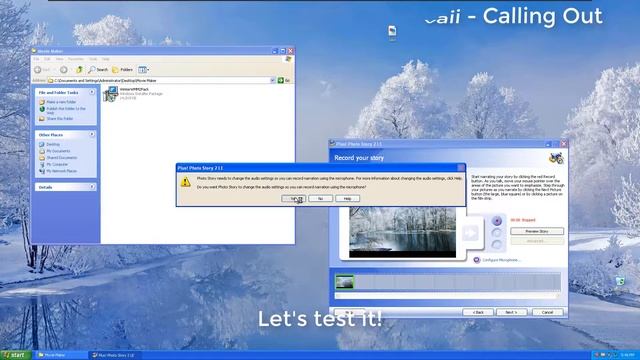Click the Back button in Photo Story wizard
640x360 pixels.
[478, 312]
